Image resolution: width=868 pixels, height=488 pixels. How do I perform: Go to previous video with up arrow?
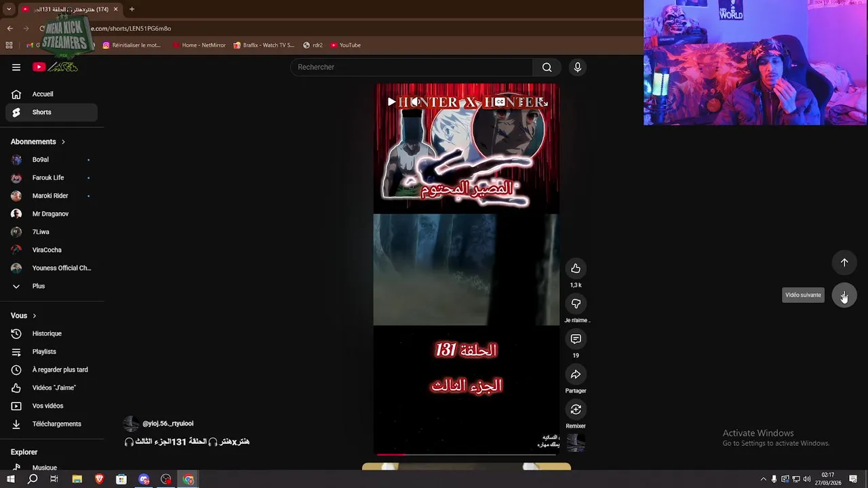[x=844, y=262]
